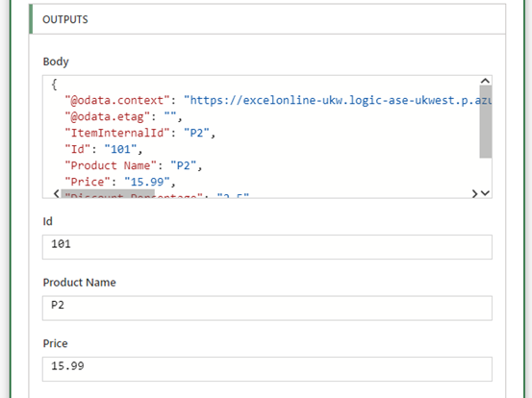
Task: Click the "15.99" value in JSON body
Action: point(147,182)
